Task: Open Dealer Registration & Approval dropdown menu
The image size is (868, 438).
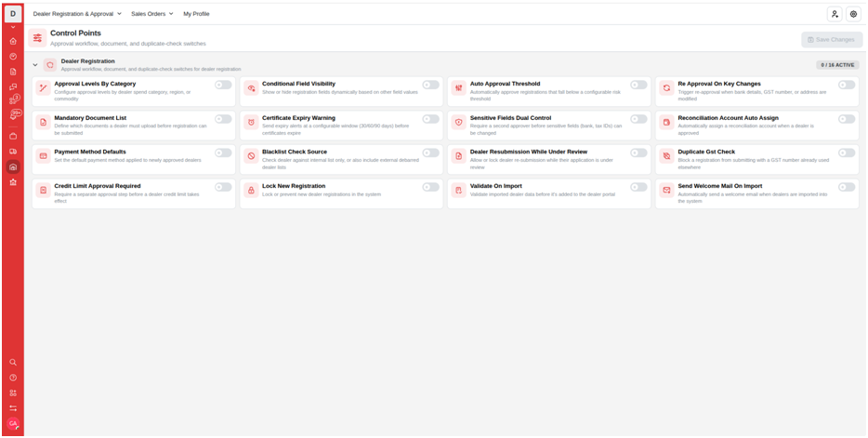Action: tap(77, 14)
